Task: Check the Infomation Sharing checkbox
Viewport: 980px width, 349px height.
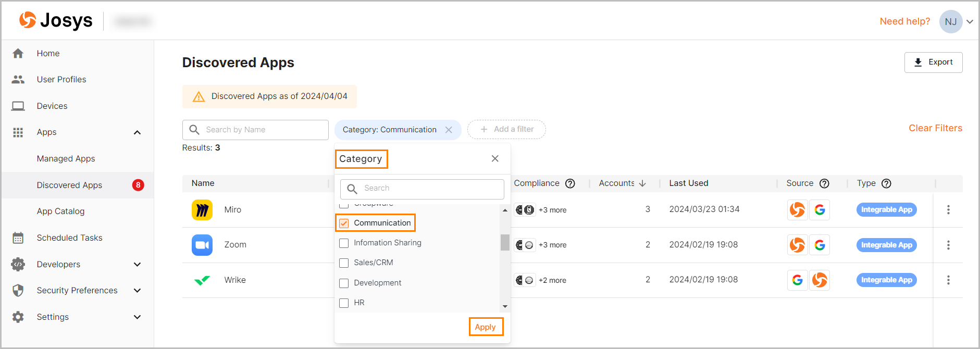Action: pyautogui.click(x=344, y=243)
